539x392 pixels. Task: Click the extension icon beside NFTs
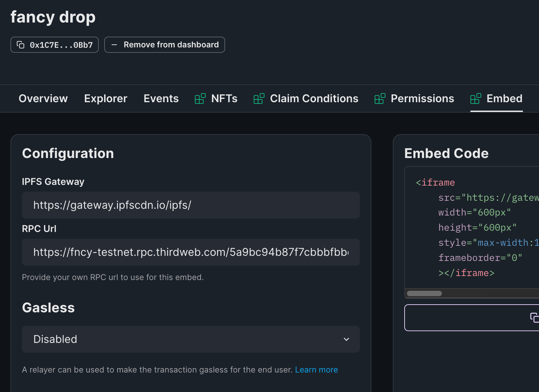pyautogui.click(x=200, y=99)
